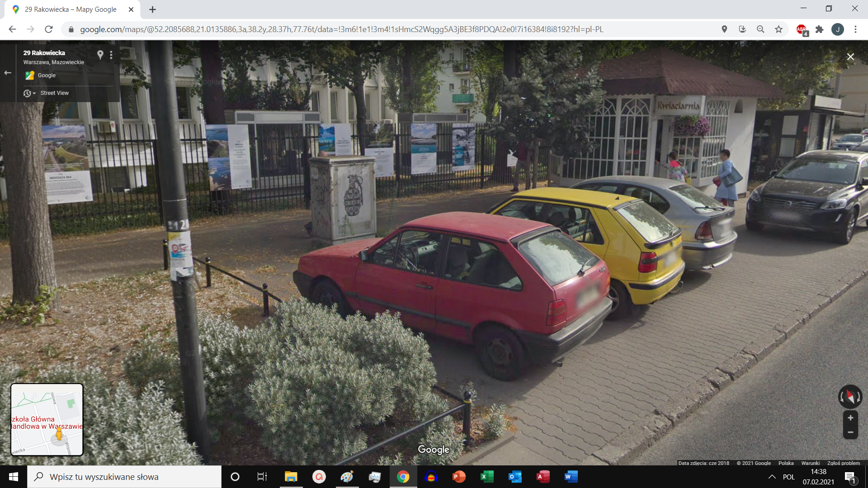This screenshot has height=488, width=868.
Task: Open location permission icon in address bar
Action: 724,29
